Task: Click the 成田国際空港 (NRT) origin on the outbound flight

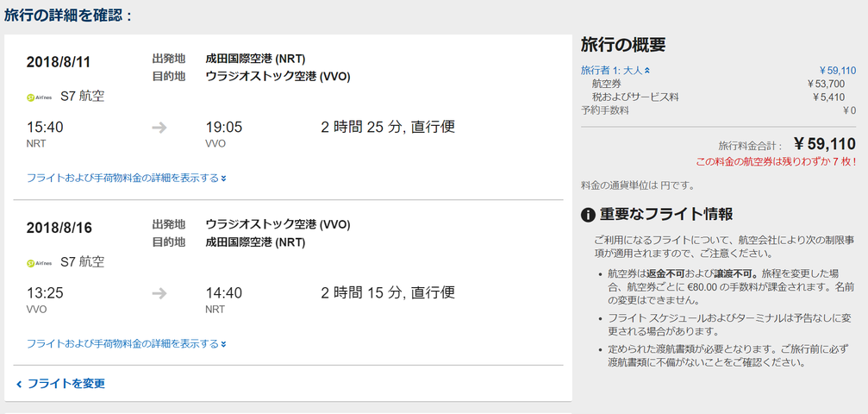Action: pyautogui.click(x=255, y=59)
